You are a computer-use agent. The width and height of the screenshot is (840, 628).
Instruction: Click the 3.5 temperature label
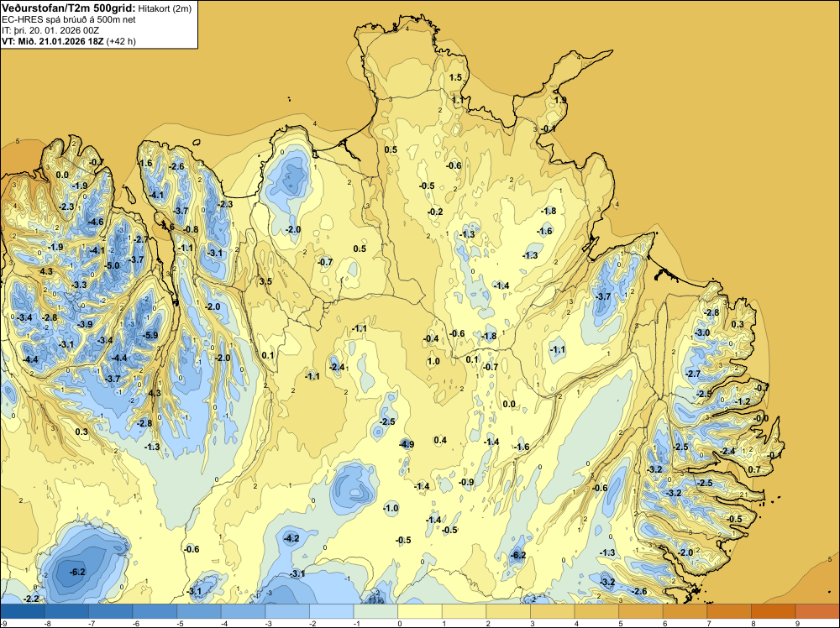tap(265, 281)
